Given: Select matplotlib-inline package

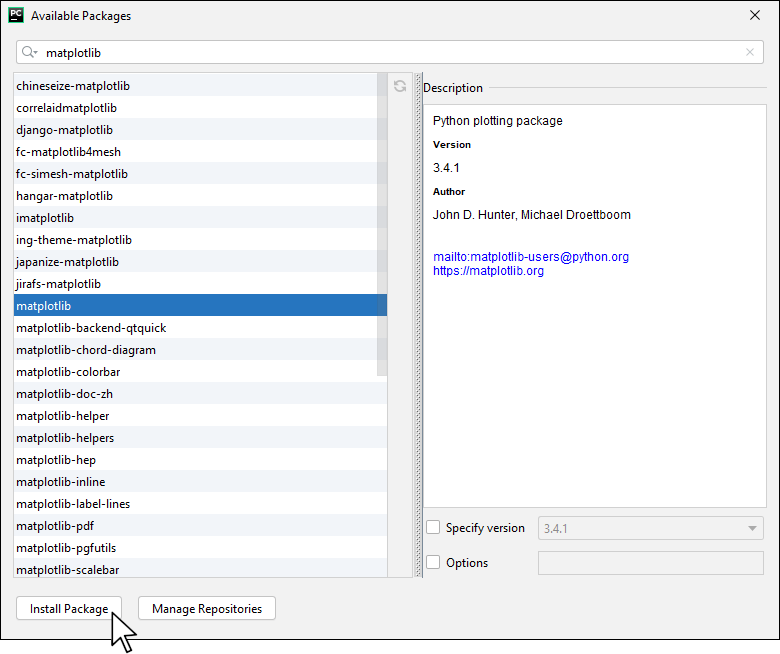Looking at the screenshot, I should tap(200, 481).
